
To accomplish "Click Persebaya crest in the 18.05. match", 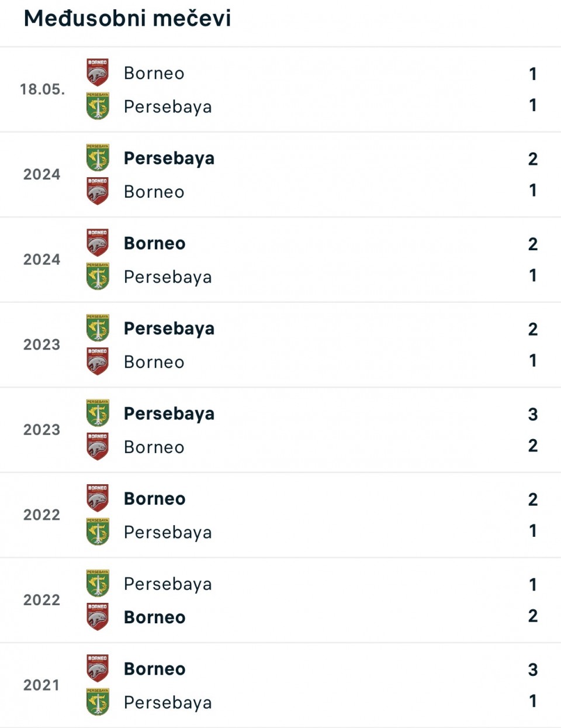I will pyautogui.click(x=98, y=106).
